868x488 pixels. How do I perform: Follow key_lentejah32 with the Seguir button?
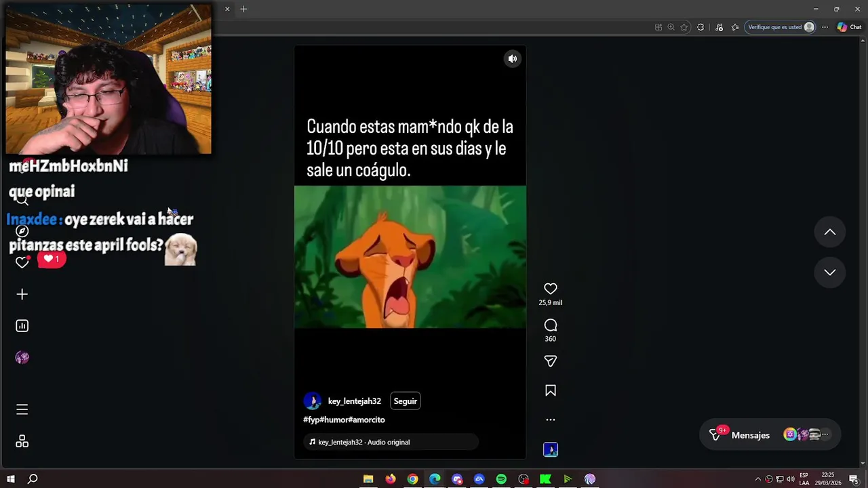click(406, 401)
